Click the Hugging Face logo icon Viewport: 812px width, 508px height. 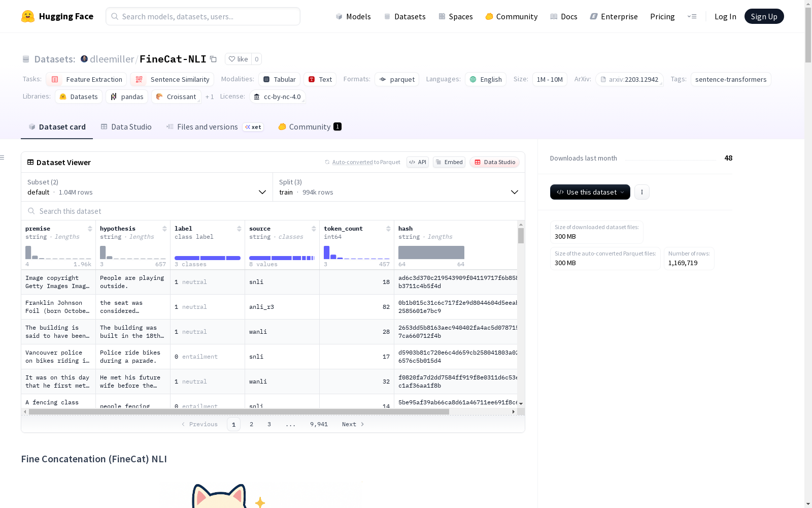pos(28,16)
